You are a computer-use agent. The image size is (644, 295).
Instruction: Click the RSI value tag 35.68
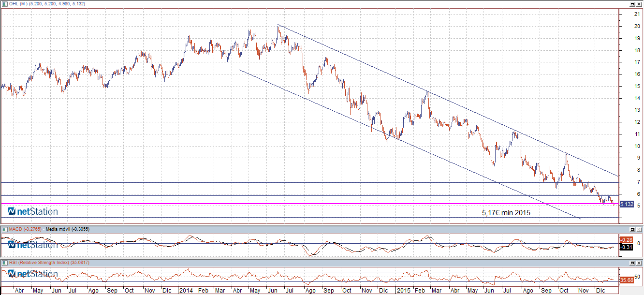coord(626,280)
